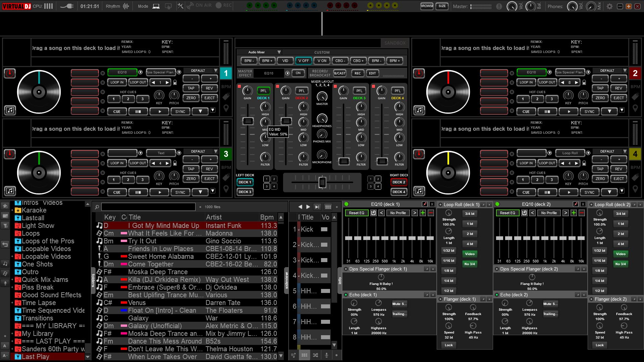644x362 pixels.
Task: Open the vertical folders side tab
Action: (93, 280)
